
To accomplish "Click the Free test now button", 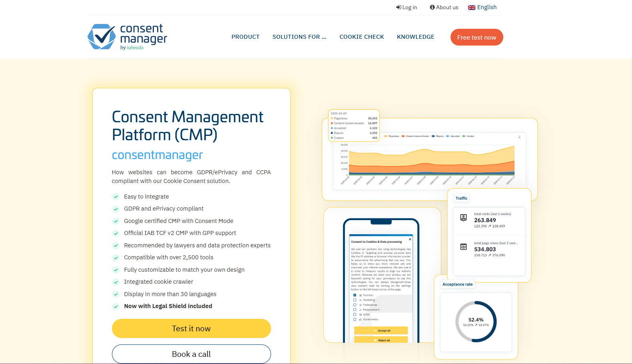I will [477, 37].
